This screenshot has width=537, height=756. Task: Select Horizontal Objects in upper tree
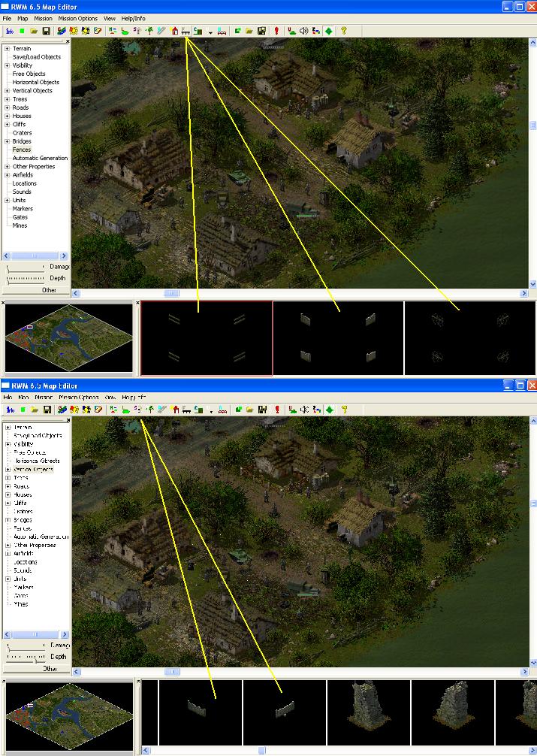click(x=35, y=83)
